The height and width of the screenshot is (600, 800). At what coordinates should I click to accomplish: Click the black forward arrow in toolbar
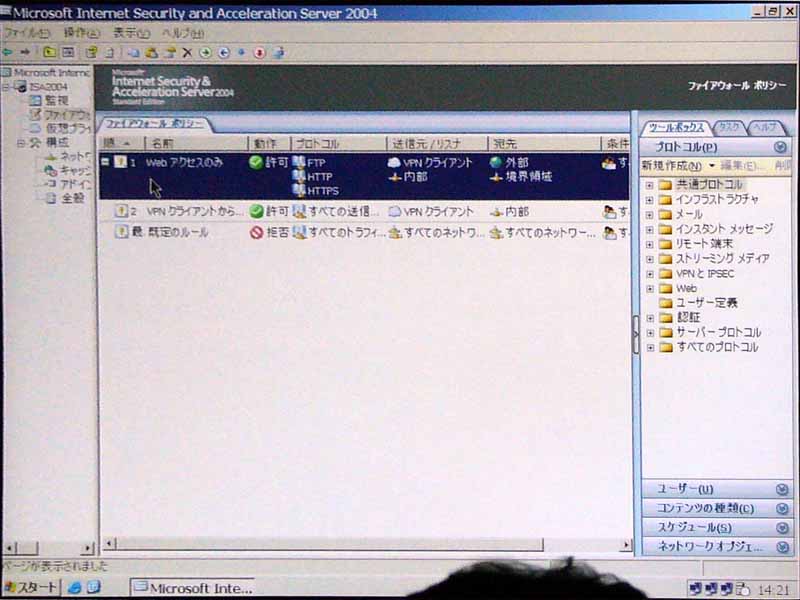(25, 52)
